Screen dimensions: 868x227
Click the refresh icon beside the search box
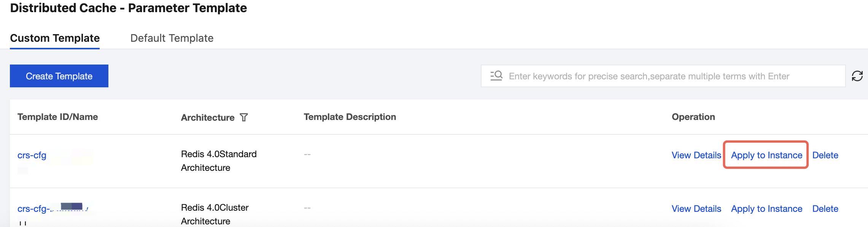click(857, 76)
